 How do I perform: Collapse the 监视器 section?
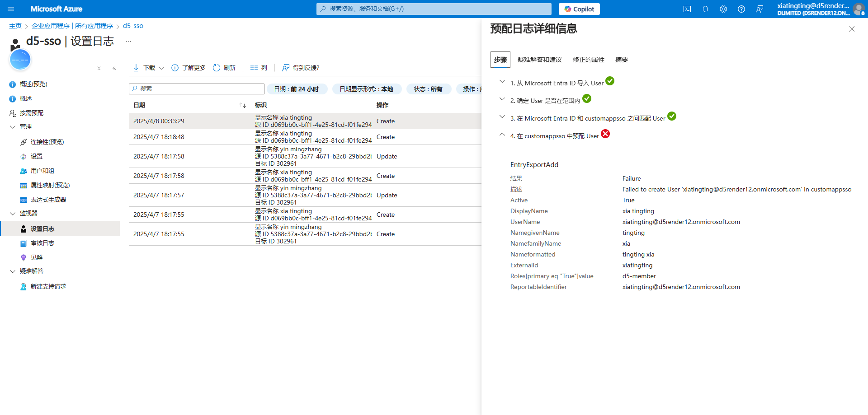tap(13, 214)
